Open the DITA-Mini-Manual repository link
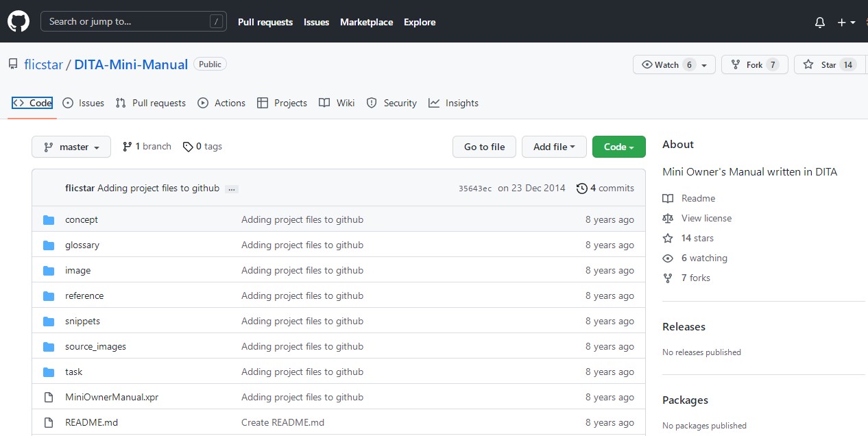Screen dimensions: 868x436 coord(131,64)
